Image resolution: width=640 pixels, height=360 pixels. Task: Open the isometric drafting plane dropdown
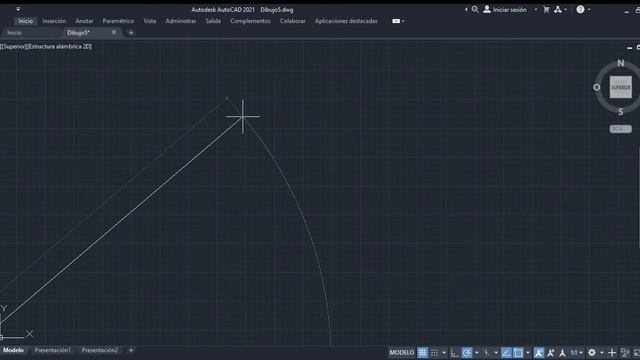click(x=496, y=352)
